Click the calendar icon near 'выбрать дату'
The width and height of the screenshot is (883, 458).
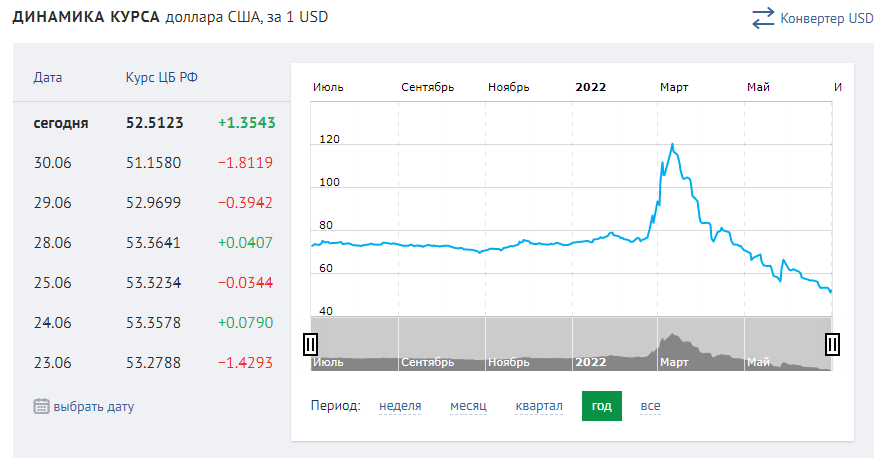pos(41,406)
